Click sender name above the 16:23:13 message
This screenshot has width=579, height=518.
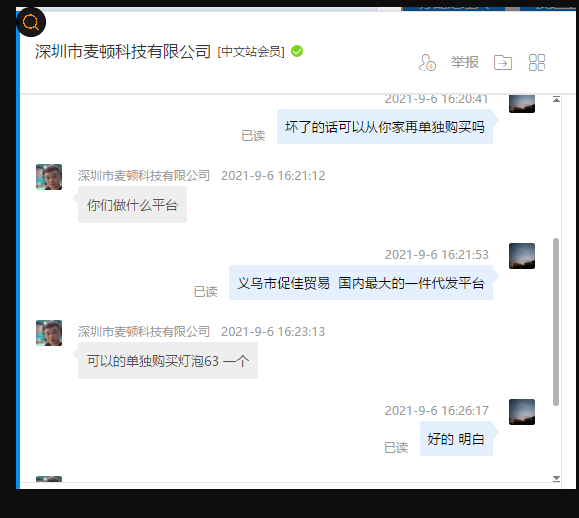click(x=144, y=332)
